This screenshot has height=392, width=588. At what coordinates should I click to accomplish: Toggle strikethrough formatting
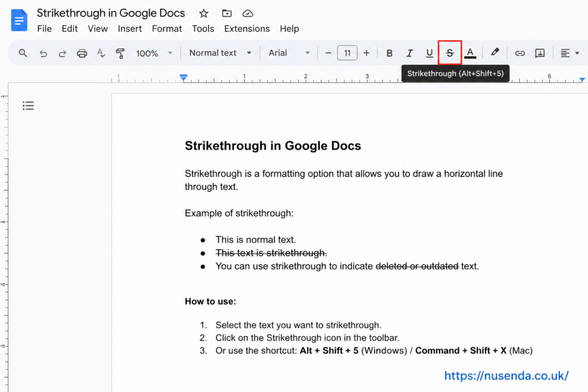[x=450, y=53]
